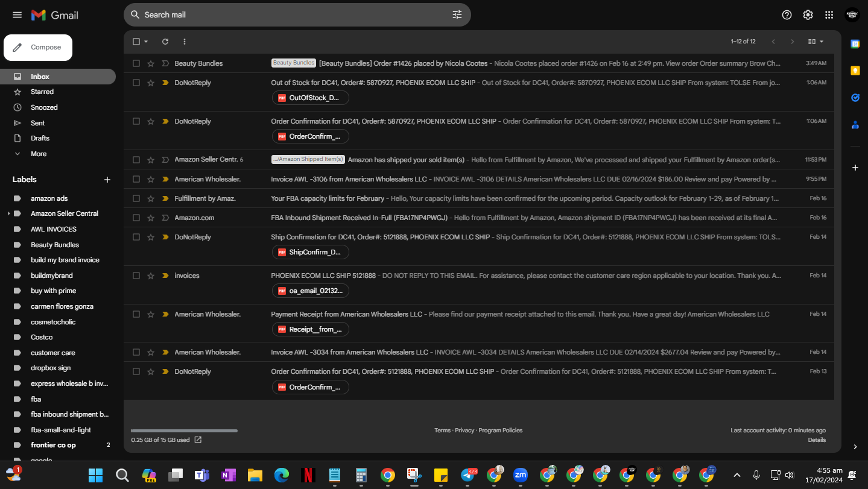Toggle importance marker on Invoice AWL -3106 email

point(165,179)
